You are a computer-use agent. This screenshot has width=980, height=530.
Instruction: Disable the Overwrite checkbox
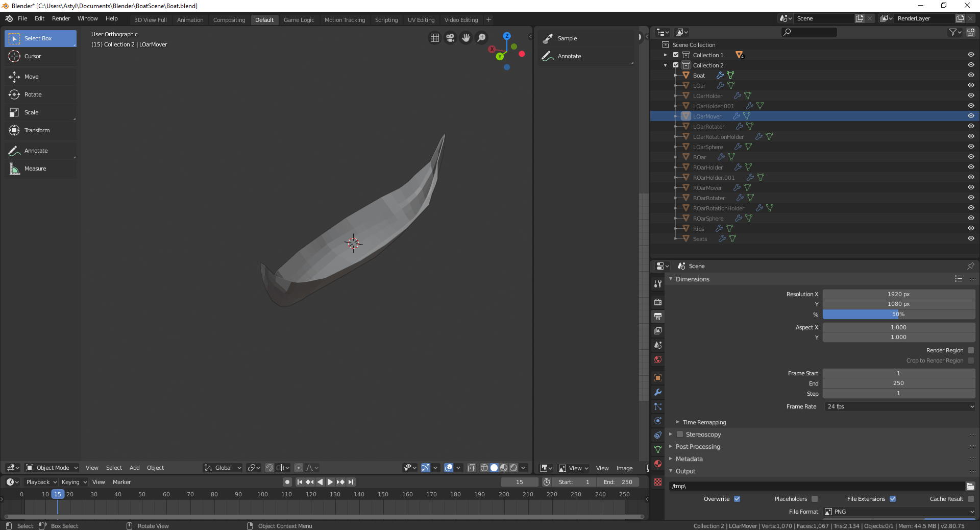[737, 499]
